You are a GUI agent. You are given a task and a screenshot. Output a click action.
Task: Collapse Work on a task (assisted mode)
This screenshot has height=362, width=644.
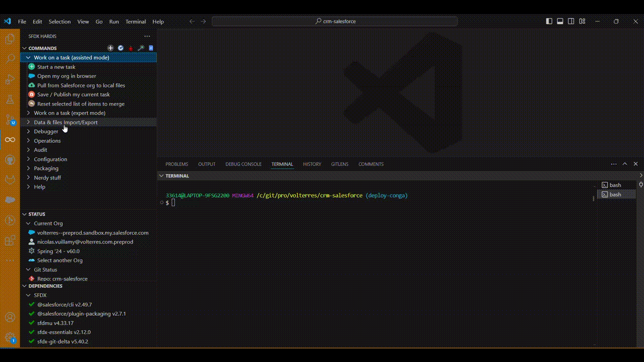89,57
